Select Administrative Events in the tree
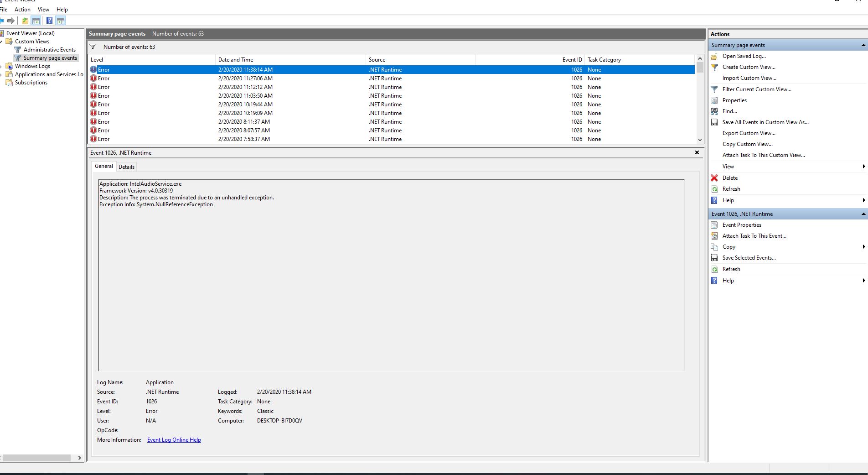868x475 pixels. pos(50,50)
